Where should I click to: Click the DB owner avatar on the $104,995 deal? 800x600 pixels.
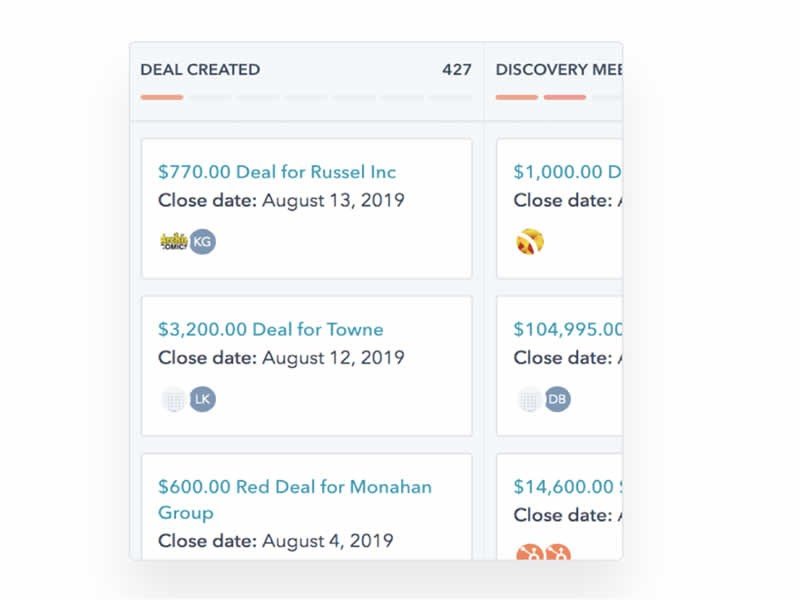558,398
